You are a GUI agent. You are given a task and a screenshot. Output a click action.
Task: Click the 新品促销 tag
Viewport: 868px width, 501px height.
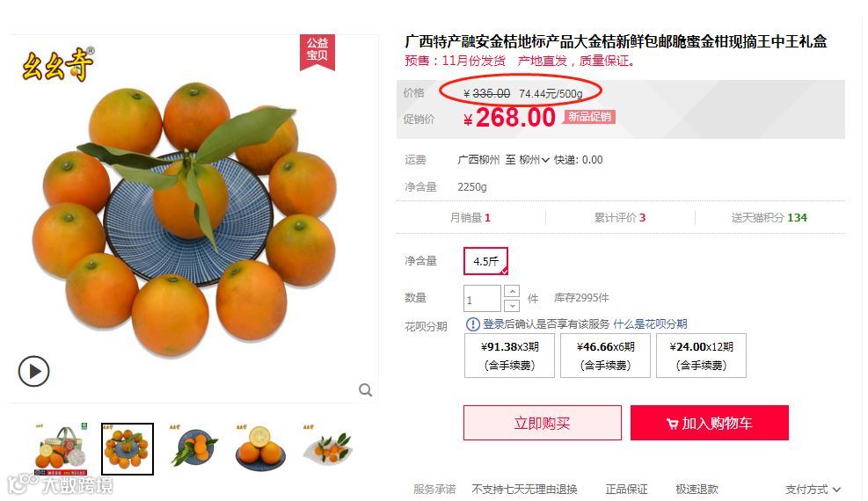589,117
